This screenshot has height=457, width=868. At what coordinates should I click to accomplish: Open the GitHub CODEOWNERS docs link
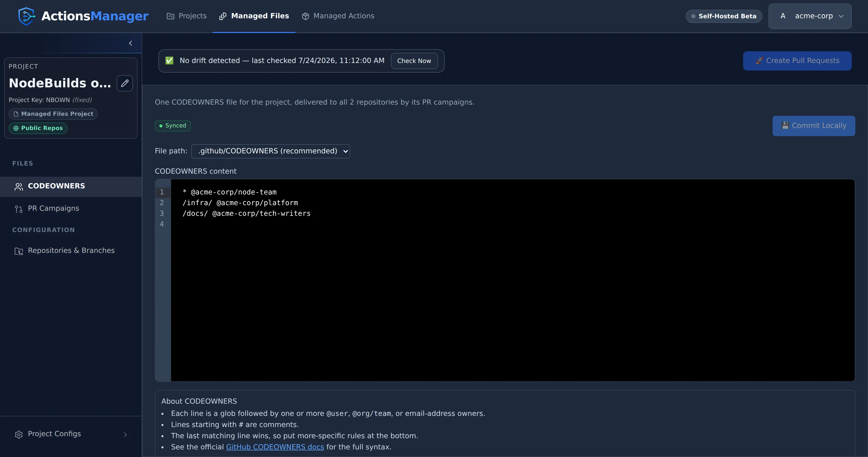pos(275,447)
